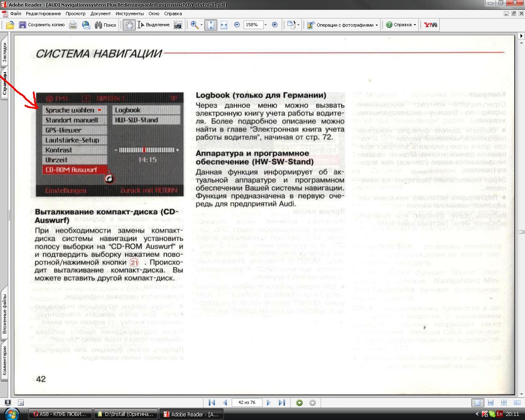The width and height of the screenshot is (525, 420).
Task: Go to the last page
Action: click(282, 403)
